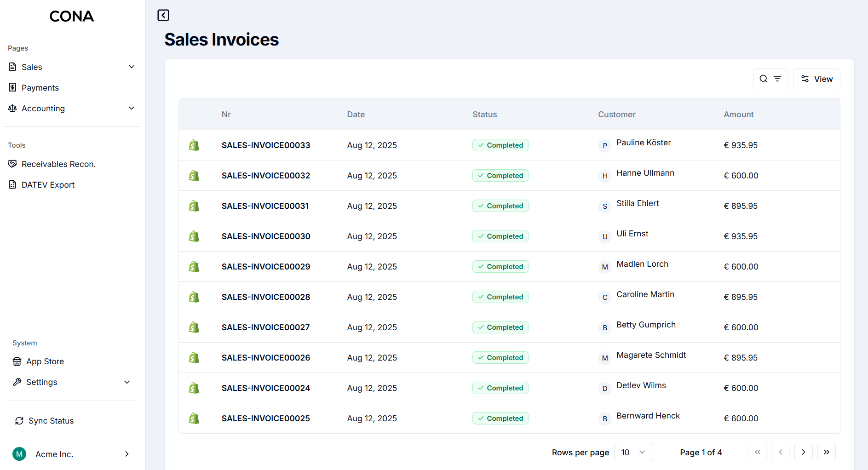Jump to the last page arrow
Image resolution: width=868 pixels, height=470 pixels.
(826, 452)
